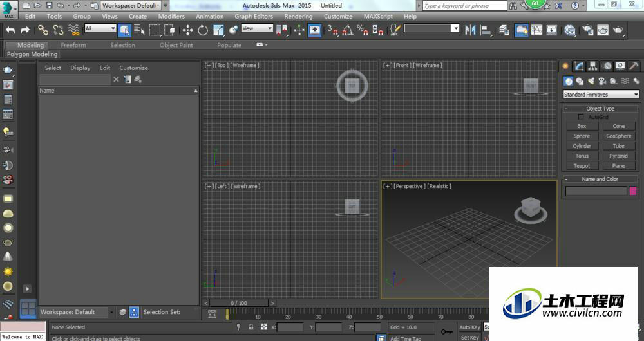Enable the AutoGrid checkbox
Viewport: 644px width, 341px height.
[581, 117]
